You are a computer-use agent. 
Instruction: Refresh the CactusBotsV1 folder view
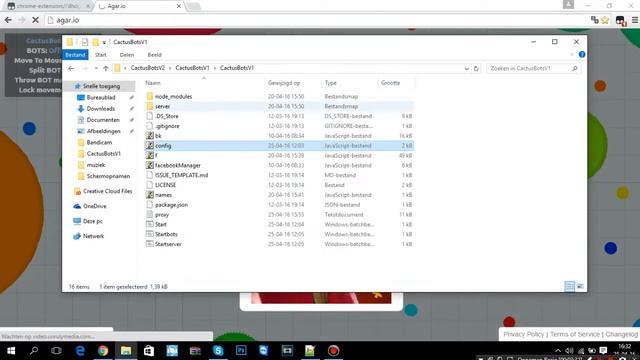click(x=476, y=69)
